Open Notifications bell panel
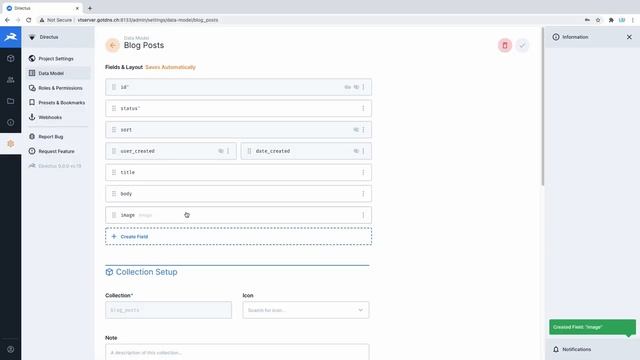The width and height of the screenshot is (640, 360). 571,349
